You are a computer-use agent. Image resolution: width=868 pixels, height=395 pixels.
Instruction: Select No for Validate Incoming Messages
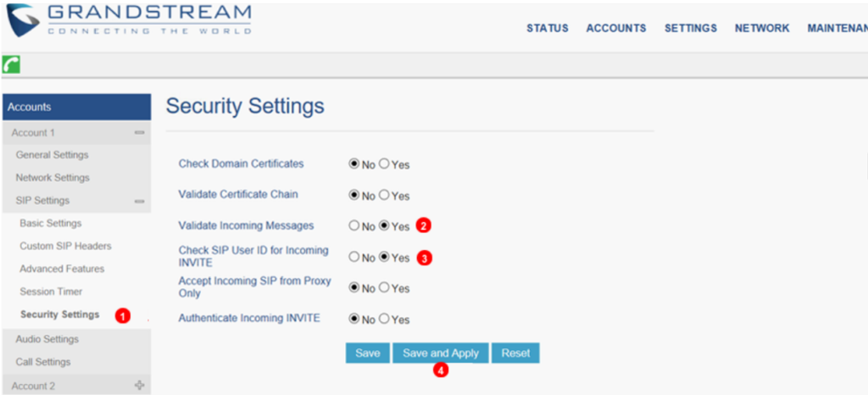[x=354, y=226]
